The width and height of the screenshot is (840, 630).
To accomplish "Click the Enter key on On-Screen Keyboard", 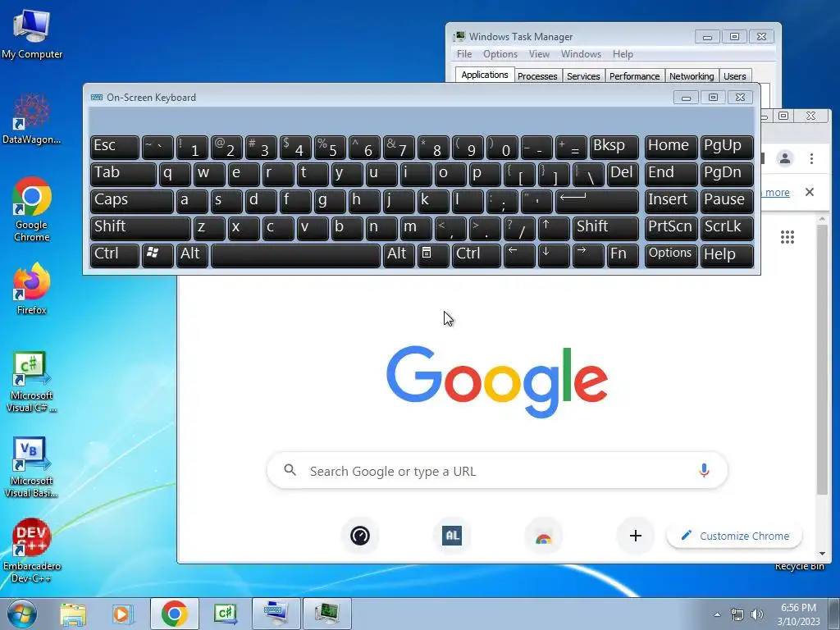I will click(597, 202).
